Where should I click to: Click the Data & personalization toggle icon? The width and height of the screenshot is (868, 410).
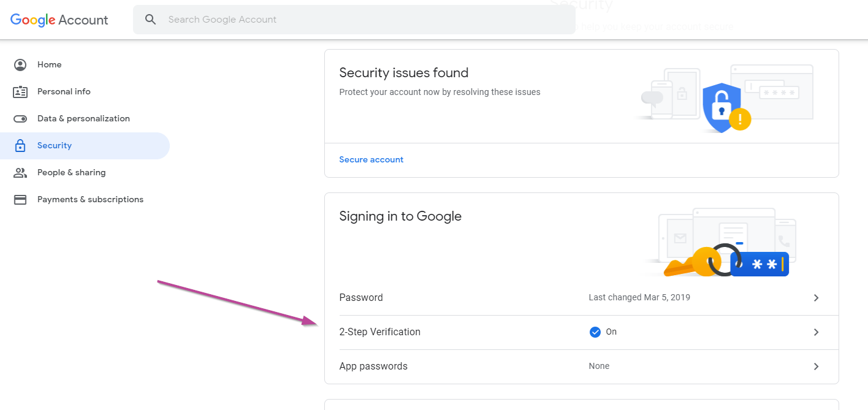(x=20, y=119)
